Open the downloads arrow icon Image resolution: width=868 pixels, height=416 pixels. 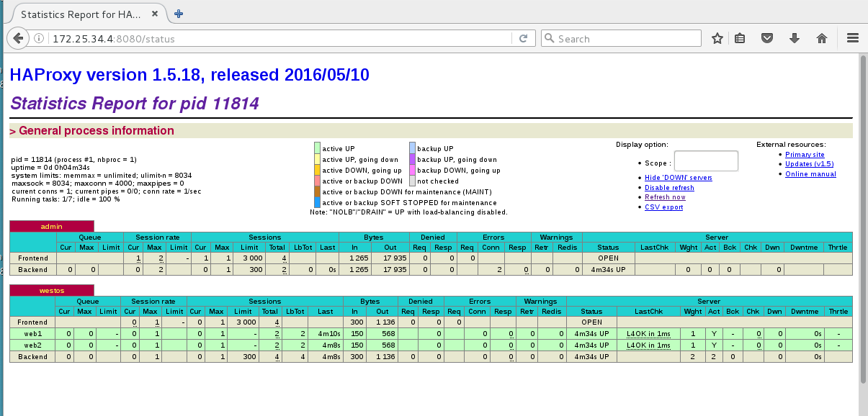(795, 39)
